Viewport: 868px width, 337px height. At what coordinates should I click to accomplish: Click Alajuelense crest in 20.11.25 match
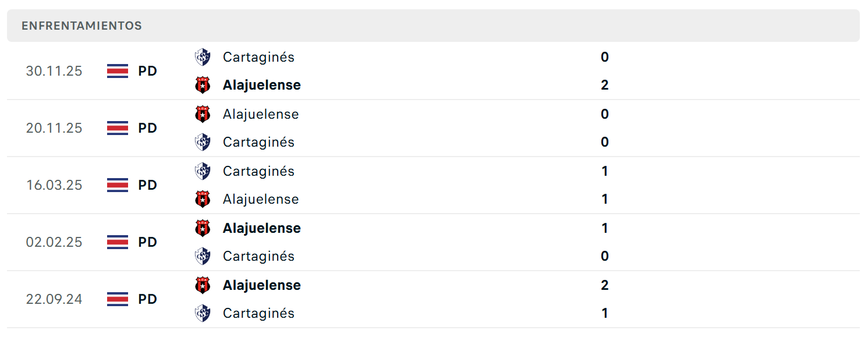tap(203, 114)
